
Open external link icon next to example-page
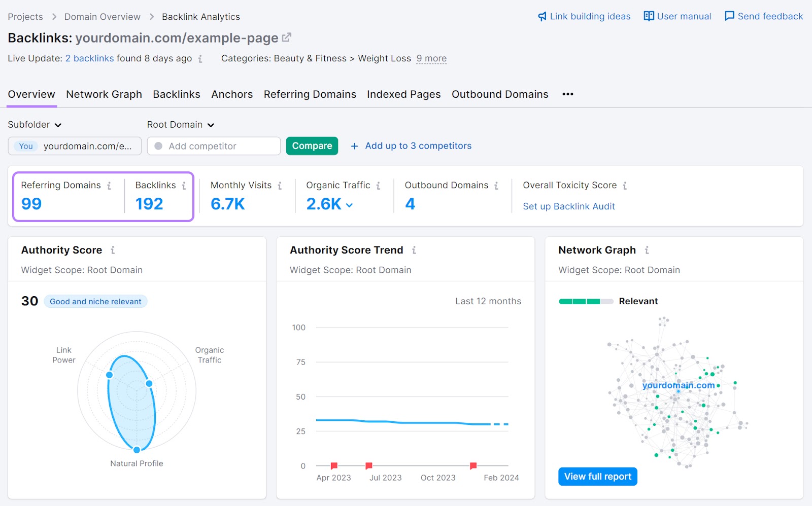[287, 38]
